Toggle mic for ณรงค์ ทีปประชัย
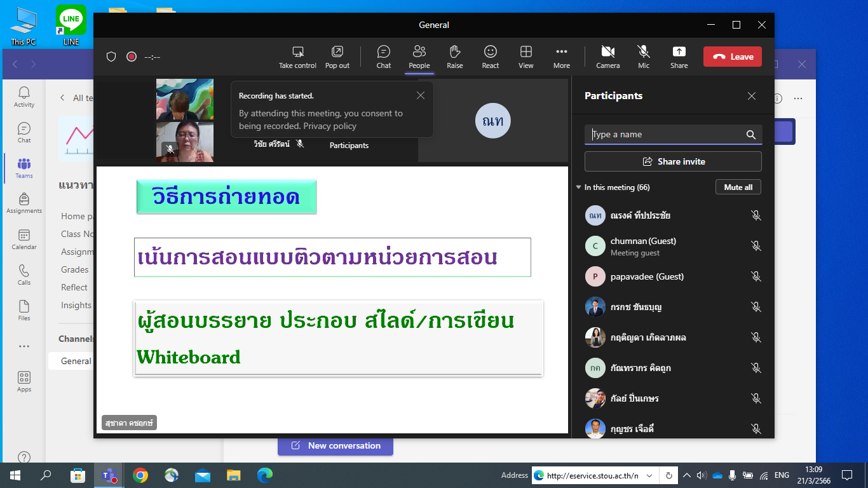This screenshot has height=488, width=868. [756, 215]
